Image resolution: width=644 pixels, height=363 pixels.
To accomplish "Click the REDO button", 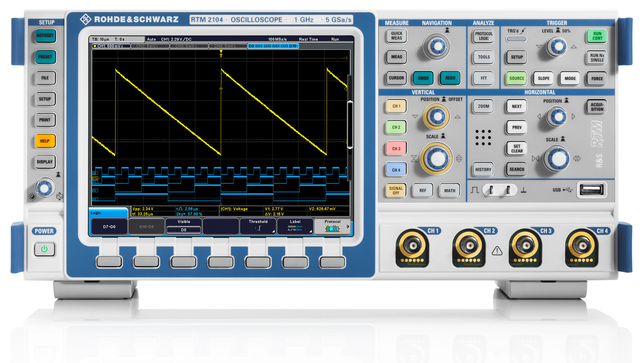I will [450, 78].
